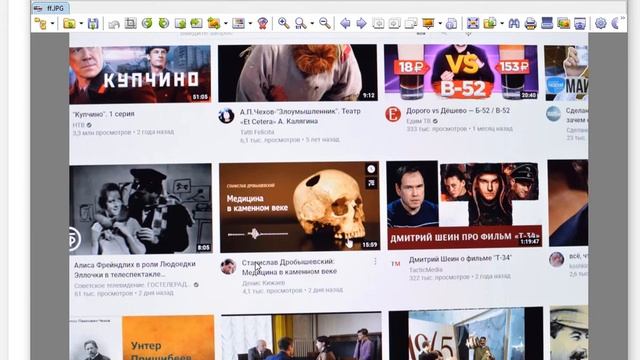Expand the Open folder dropdown arrow
Screen dimensions: 640x360
[x=81, y=24]
